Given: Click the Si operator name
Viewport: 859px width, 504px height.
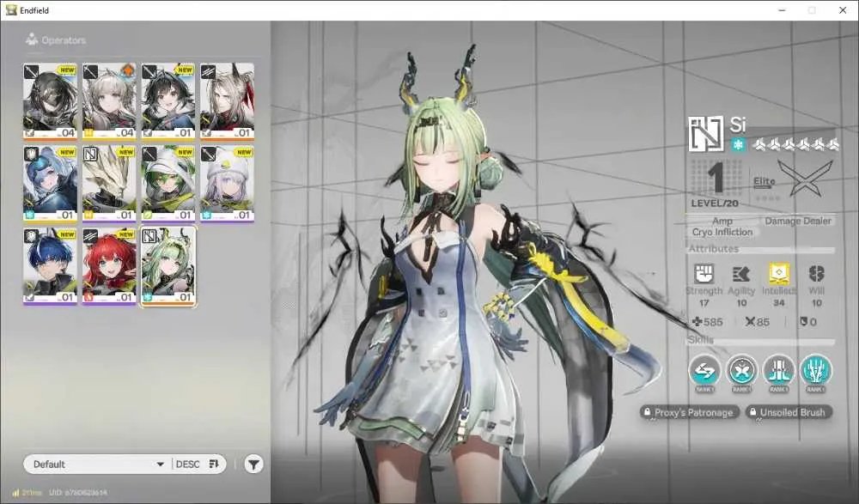Looking at the screenshot, I should [x=738, y=124].
